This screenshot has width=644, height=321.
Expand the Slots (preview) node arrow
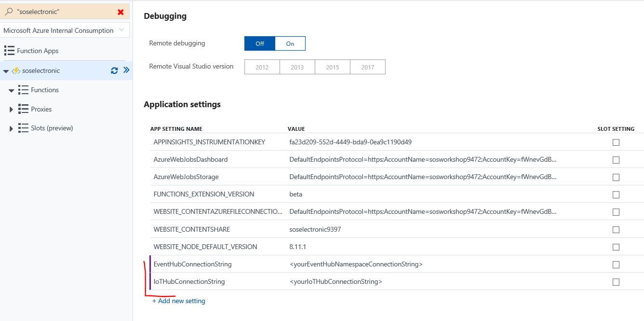click(x=12, y=128)
